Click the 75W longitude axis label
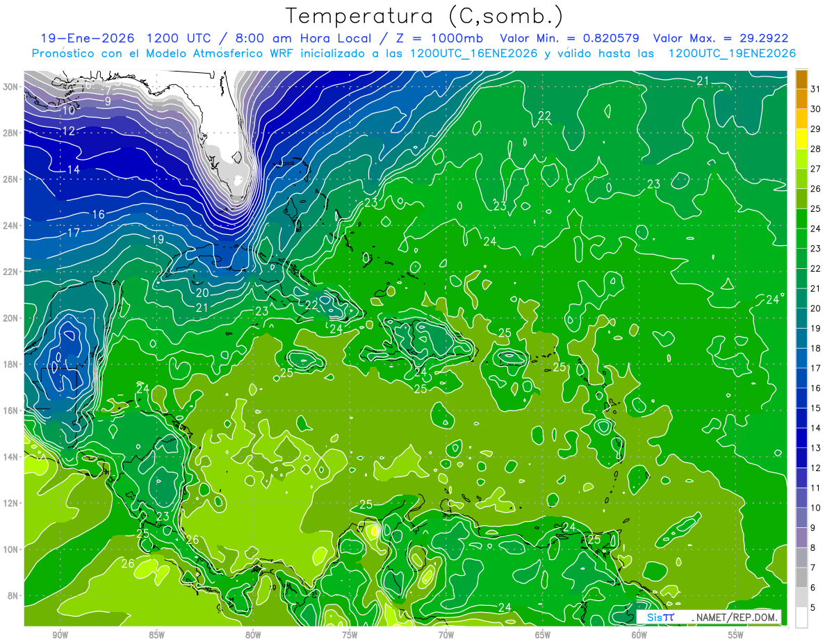Image resolution: width=834 pixels, height=644 pixels. point(350,635)
